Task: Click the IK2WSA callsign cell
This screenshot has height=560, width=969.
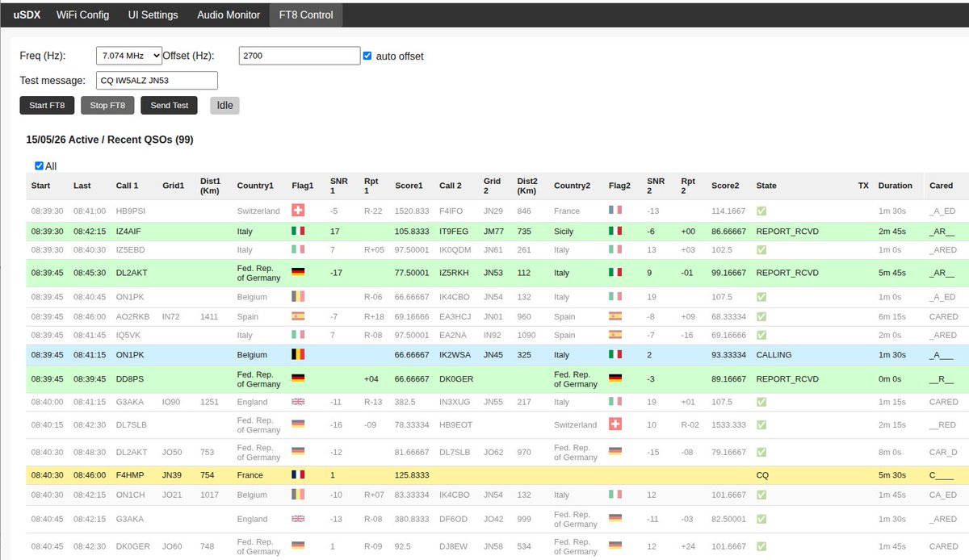Action: point(455,354)
